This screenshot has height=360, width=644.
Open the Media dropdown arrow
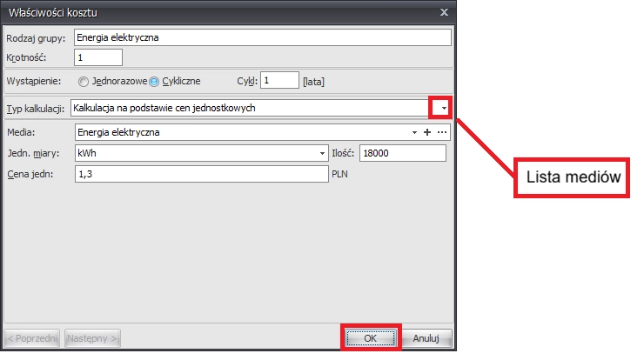pyautogui.click(x=414, y=132)
